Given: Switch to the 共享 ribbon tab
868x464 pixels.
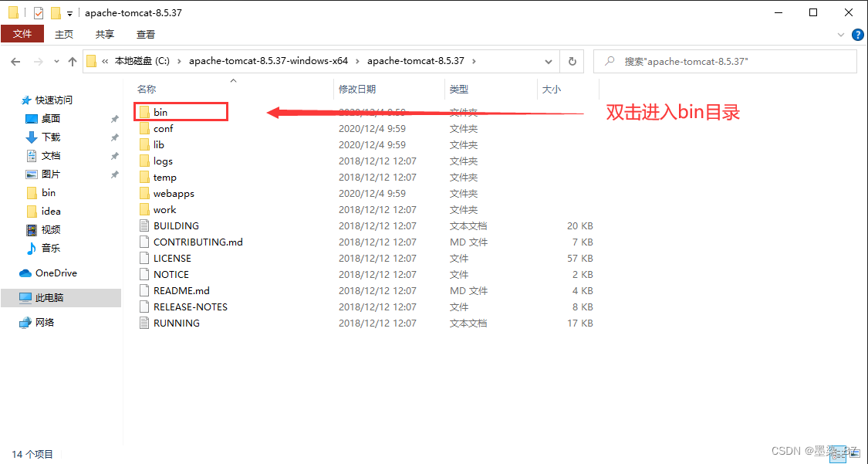Looking at the screenshot, I should coord(105,34).
